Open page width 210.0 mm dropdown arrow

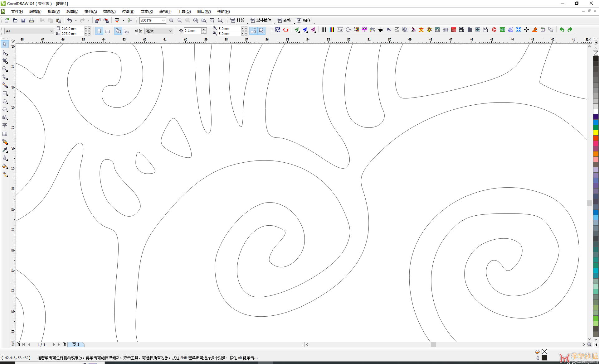[x=86, y=28]
